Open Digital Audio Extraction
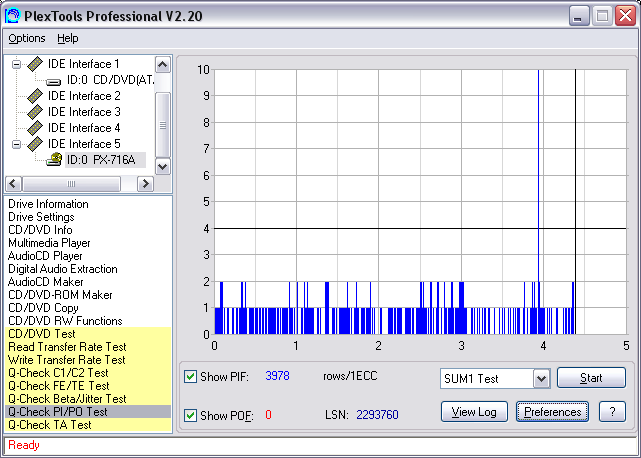 coord(63,269)
